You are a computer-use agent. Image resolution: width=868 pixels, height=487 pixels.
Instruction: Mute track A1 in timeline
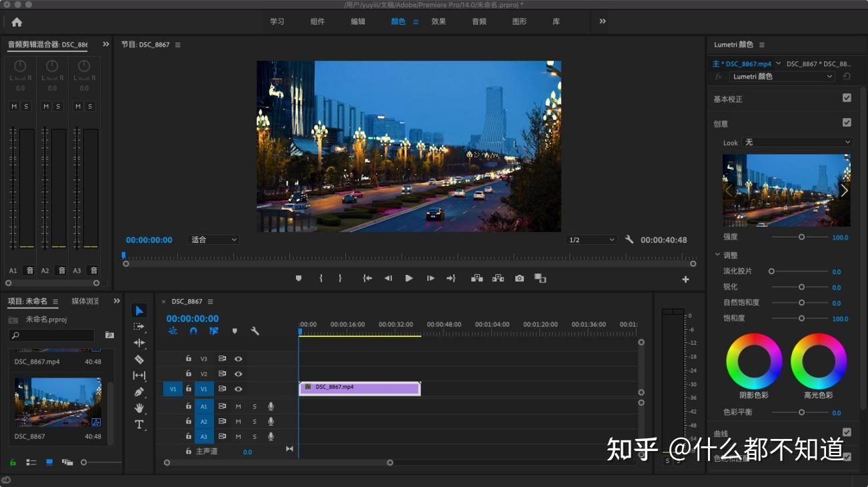pos(239,406)
